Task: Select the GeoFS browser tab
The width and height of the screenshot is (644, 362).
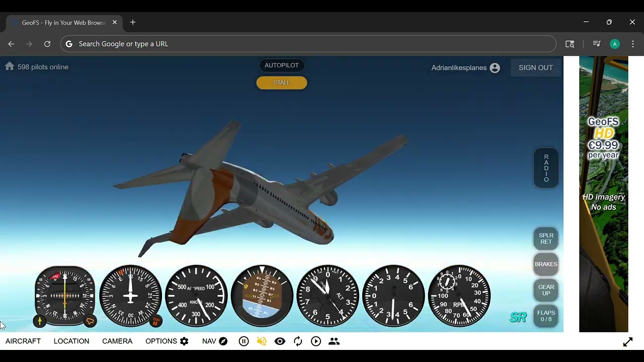Action: [x=63, y=23]
